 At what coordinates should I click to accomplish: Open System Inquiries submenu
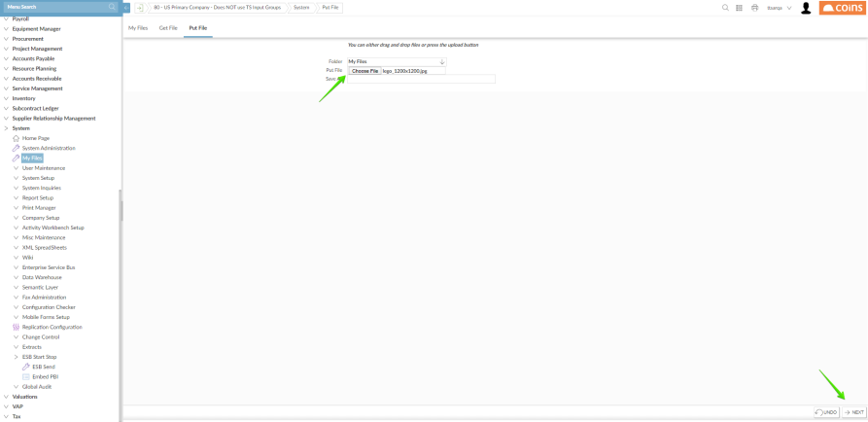pos(42,188)
